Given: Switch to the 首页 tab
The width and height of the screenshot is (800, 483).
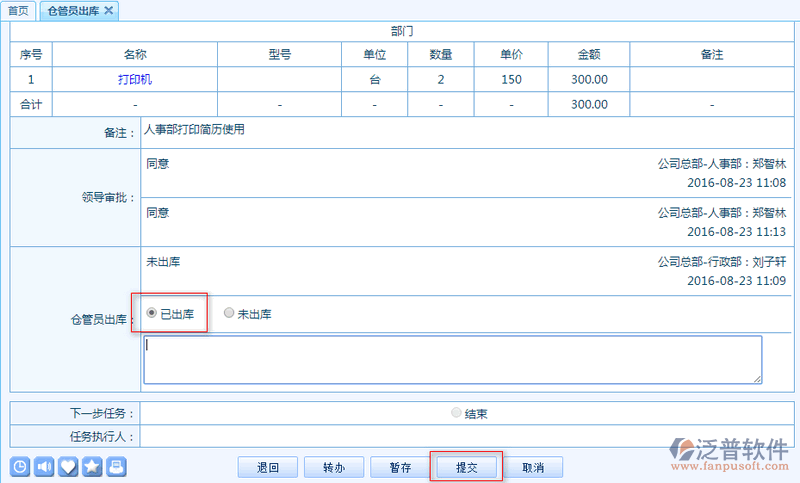Looking at the screenshot, I should (18, 11).
